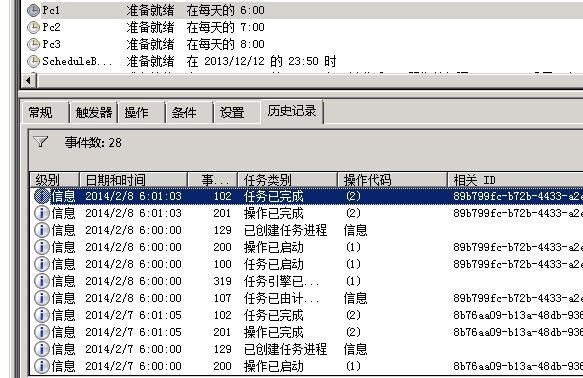
Task: Click date 2014/2/8 6:00:00 in event 100 row
Action: (x=133, y=264)
